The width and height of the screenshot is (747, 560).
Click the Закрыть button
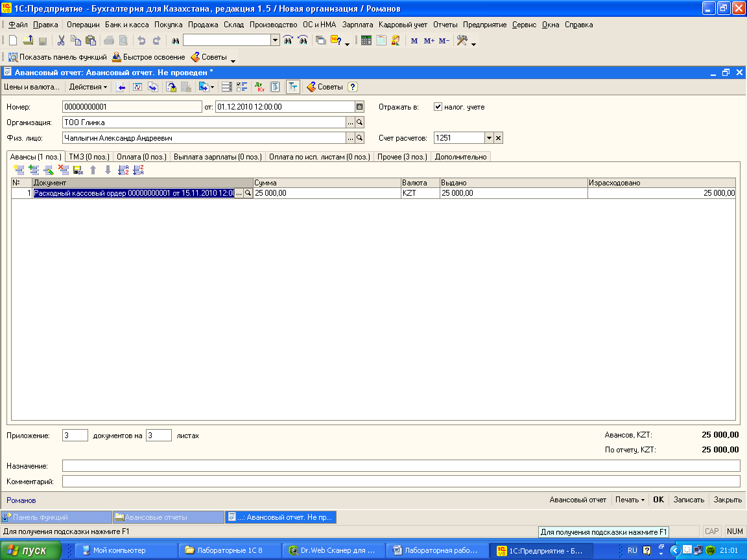click(728, 500)
